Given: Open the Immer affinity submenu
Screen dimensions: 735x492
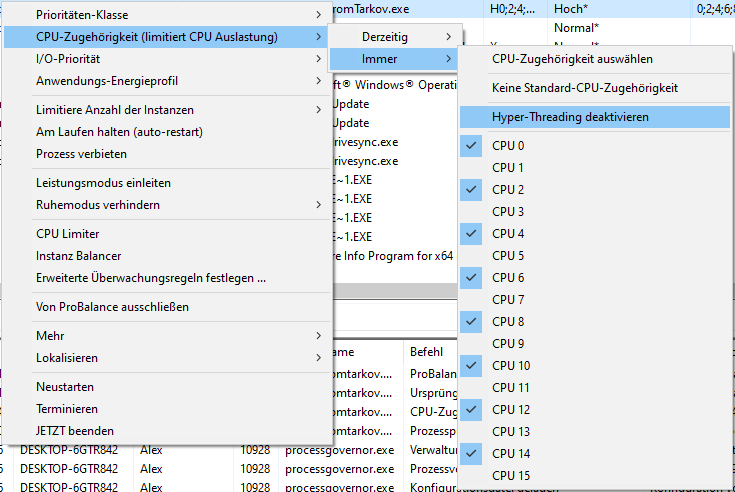Looking at the screenshot, I should (394, 59).
